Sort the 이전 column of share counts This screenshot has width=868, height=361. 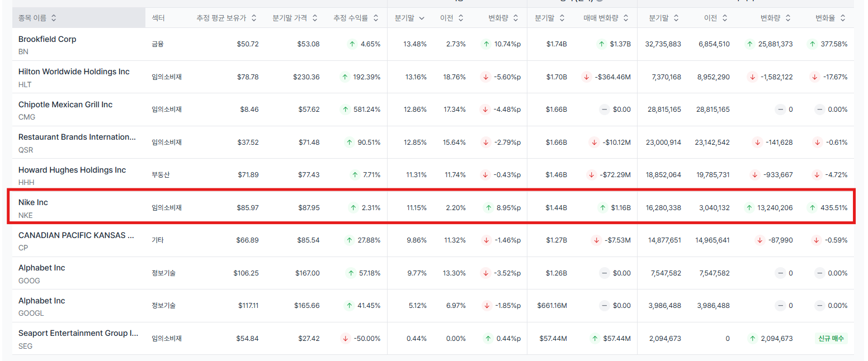pyautogui.click(x=725, y=18)
